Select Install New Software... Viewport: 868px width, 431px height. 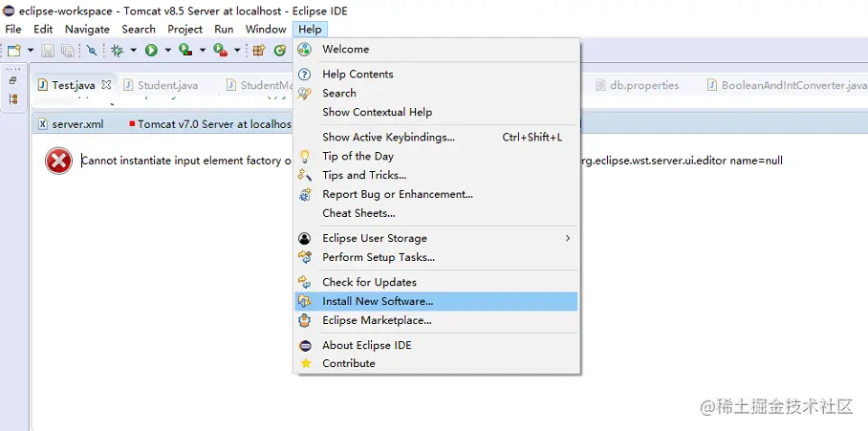pos(436,301)
